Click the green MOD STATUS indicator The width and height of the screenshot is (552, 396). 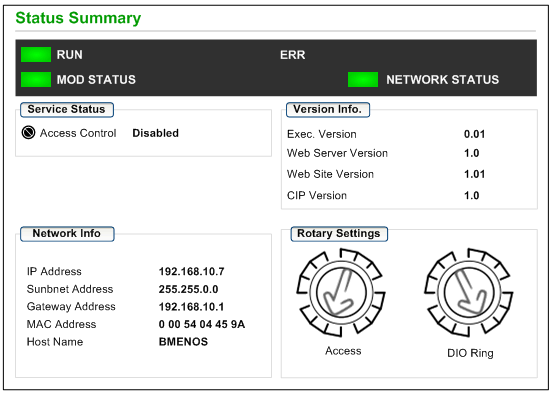36,79
